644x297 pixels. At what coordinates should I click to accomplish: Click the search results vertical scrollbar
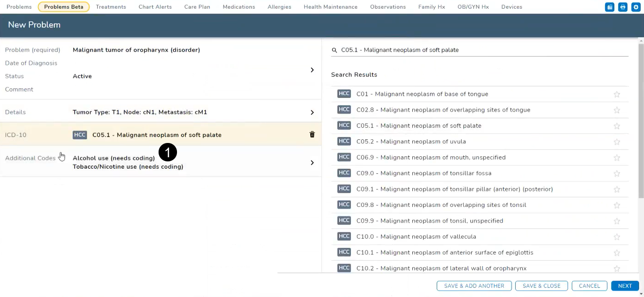click(x=641, y=120)
